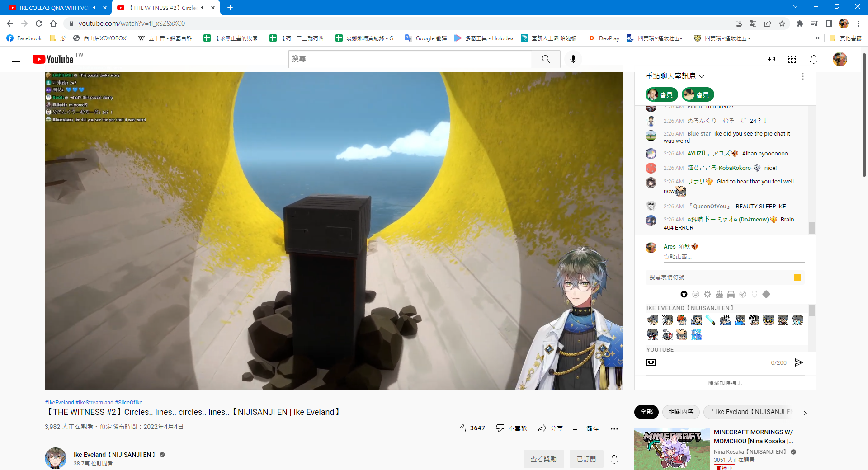
Task: Click the 查看獎勵 member perks button
Action: click(543, 459)
